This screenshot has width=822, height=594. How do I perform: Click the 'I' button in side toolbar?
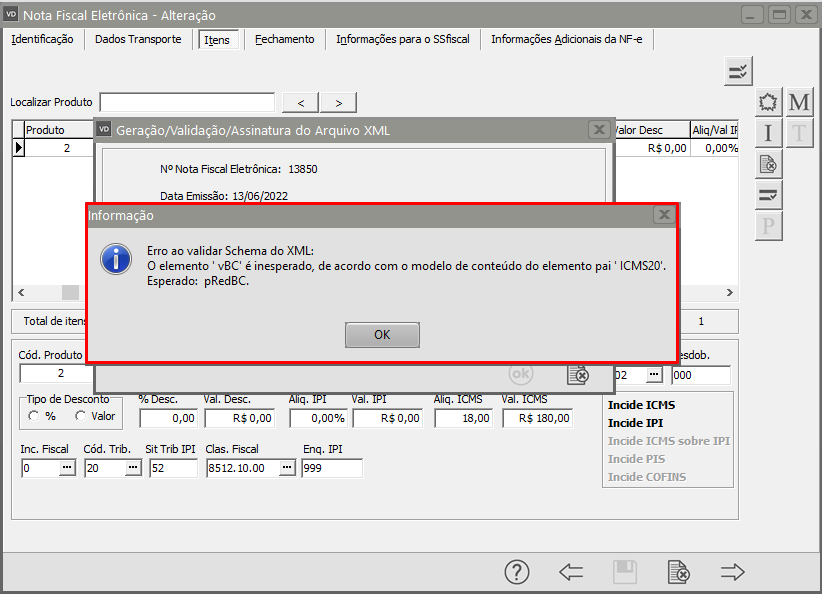pyautogui.click(x=768, y=133)
